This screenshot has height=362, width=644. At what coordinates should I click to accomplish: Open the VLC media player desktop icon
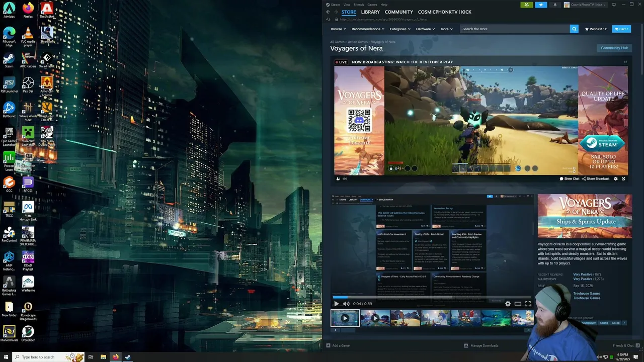click(28, 37)
